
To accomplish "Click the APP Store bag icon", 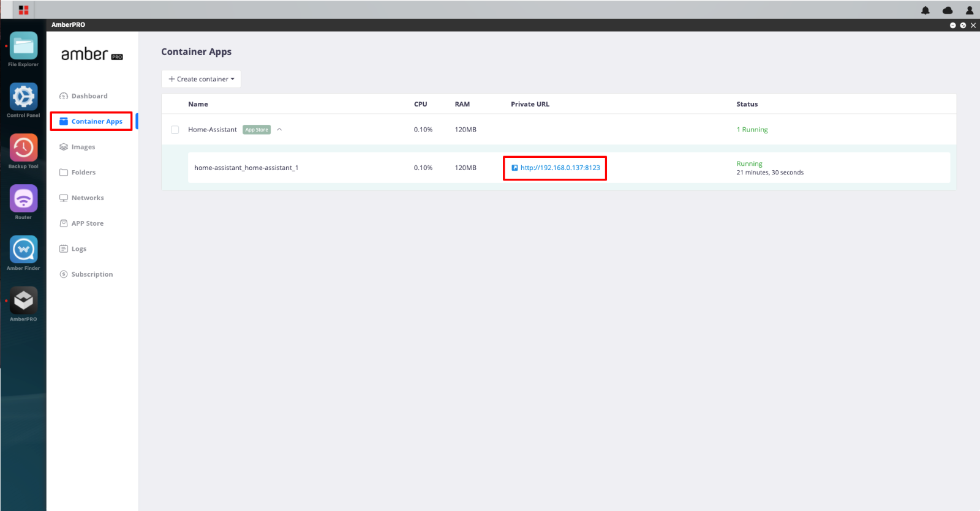I will point(64,223).
